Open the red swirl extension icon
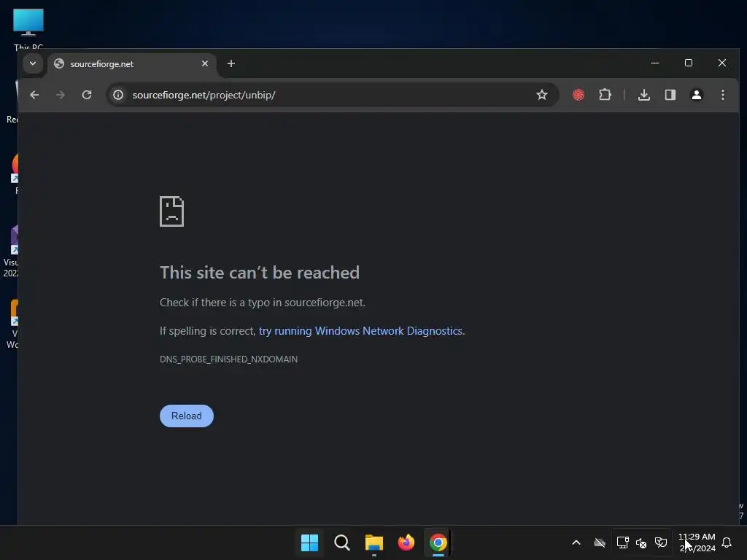This screenshot has width=747, height=560. click(578, 95)
